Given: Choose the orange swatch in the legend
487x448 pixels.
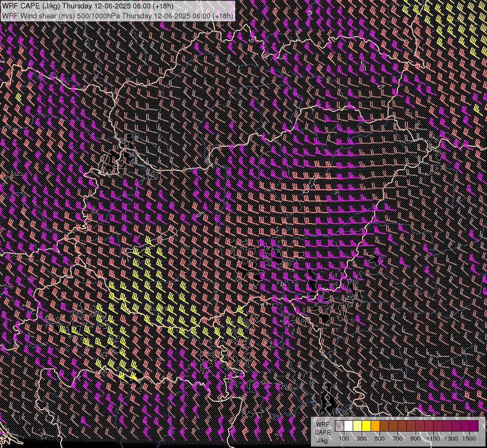Looking at the screenshot, I should [x=375, y=426].
